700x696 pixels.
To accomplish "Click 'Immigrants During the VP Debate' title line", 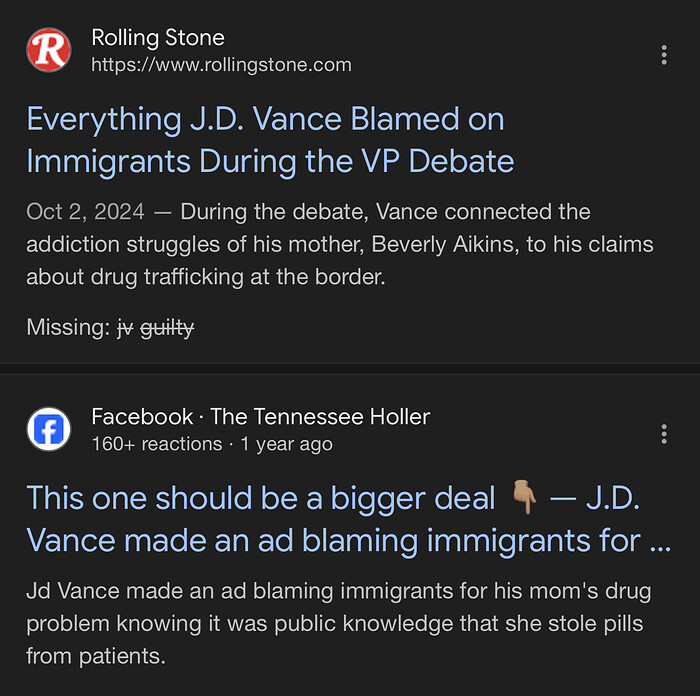I will [270, 161].
